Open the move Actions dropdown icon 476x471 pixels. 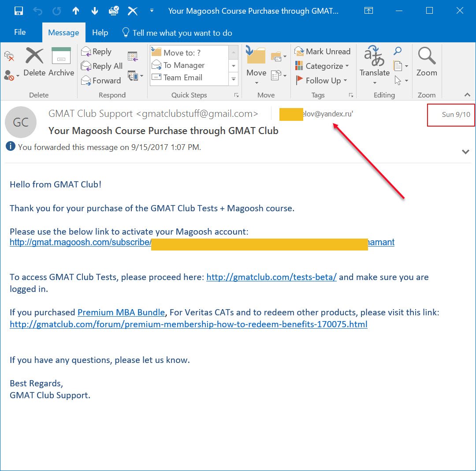tap(279, 75)
